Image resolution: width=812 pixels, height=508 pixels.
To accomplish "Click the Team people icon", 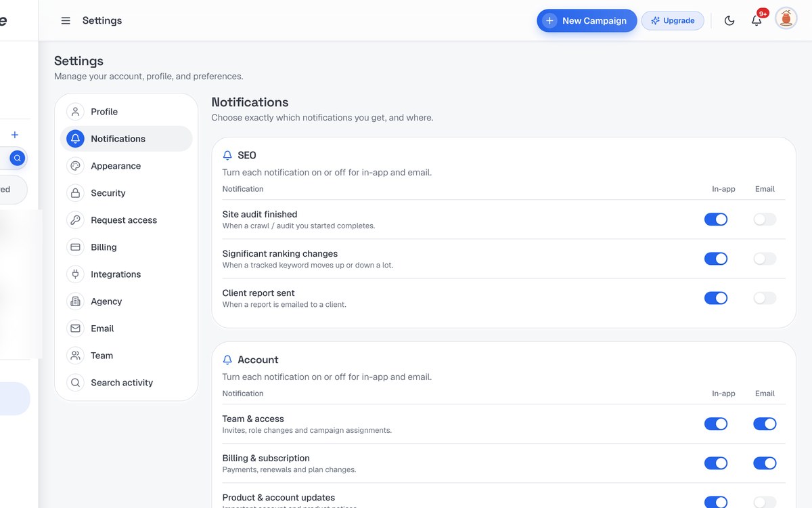I will [75, 356].
